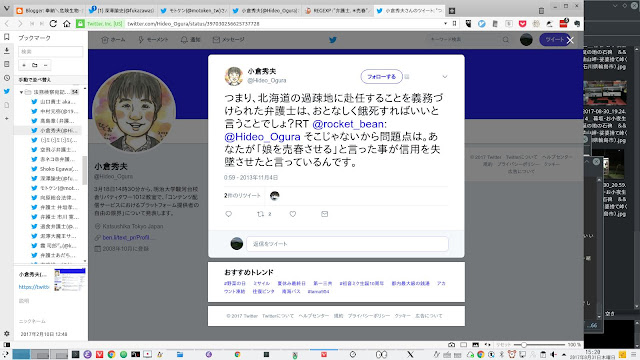Open a new tab button

pos(452,11)
